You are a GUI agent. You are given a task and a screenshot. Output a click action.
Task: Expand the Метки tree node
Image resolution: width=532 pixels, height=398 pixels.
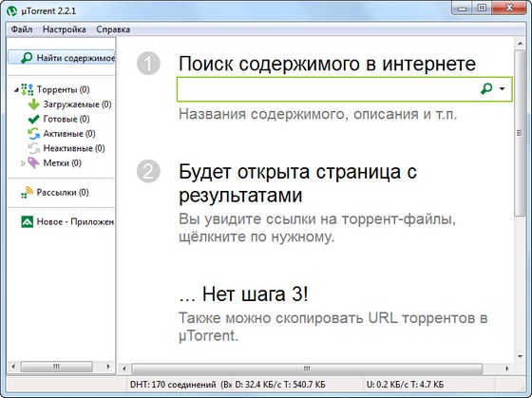23,163
